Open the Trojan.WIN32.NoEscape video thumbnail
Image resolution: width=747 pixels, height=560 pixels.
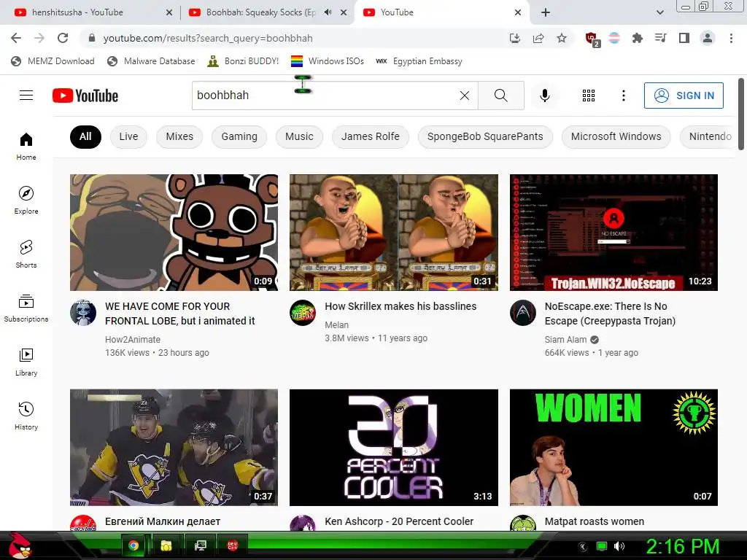click(614, 233)
